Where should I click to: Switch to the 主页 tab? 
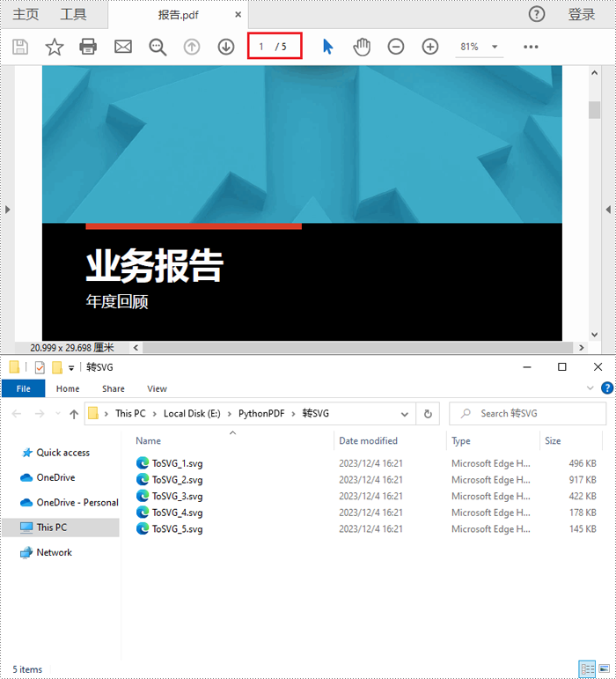click(x=26, y=14)
